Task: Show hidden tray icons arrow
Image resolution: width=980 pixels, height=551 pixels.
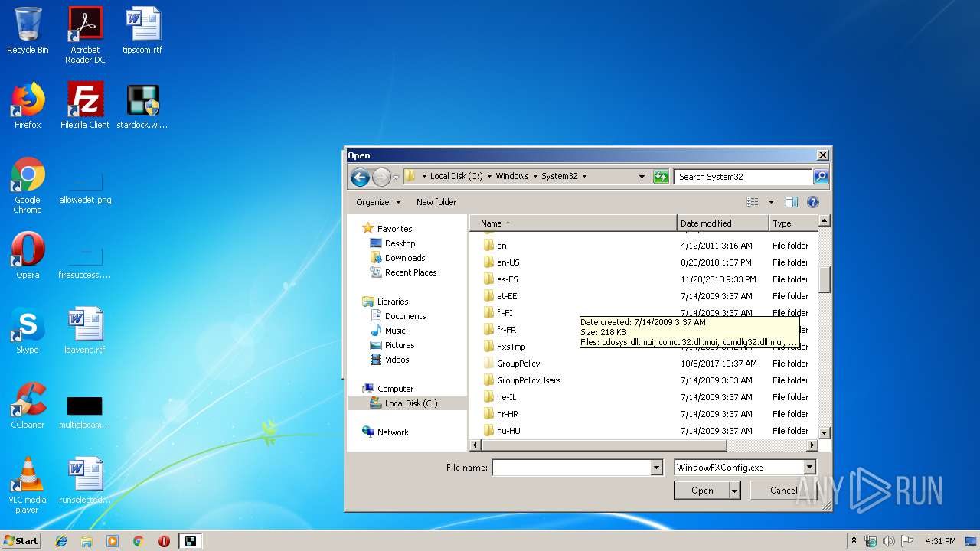Action: tap(854, 541)
